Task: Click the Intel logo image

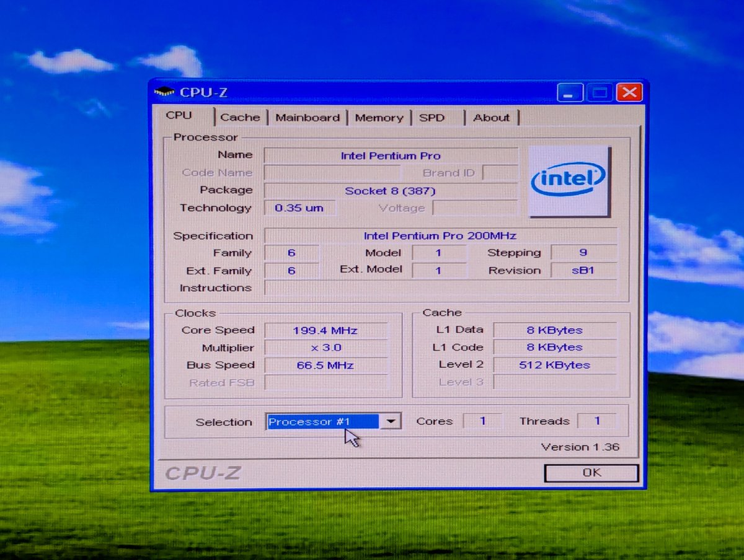Action: pos(569,181)
